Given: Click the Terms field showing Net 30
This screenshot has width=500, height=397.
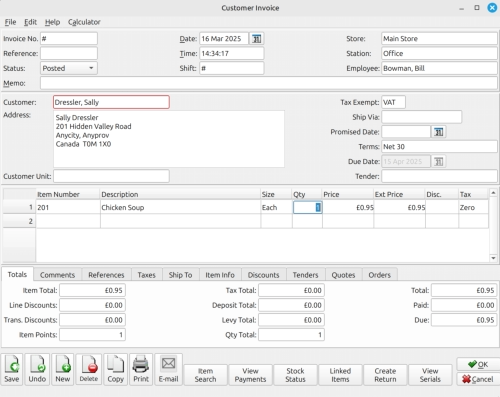Looking at the screenshot, I should 439,147.
